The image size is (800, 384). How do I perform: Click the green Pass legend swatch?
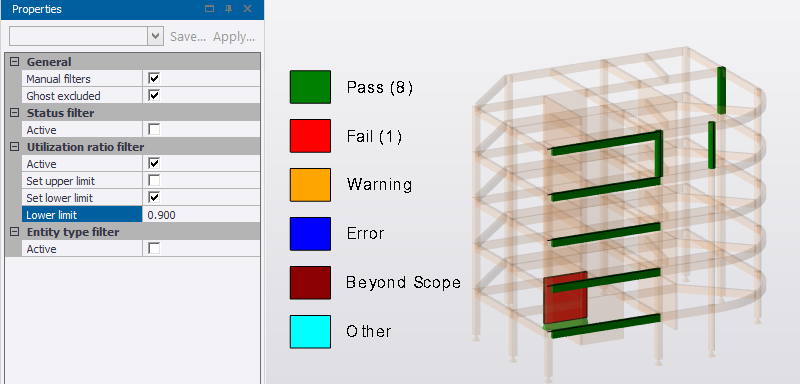310,87
